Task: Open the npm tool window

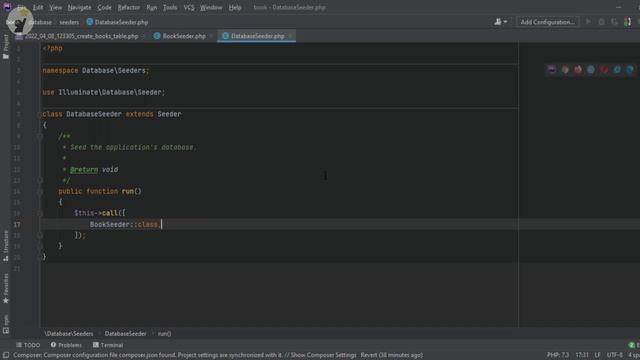Action: coord(6,324)
